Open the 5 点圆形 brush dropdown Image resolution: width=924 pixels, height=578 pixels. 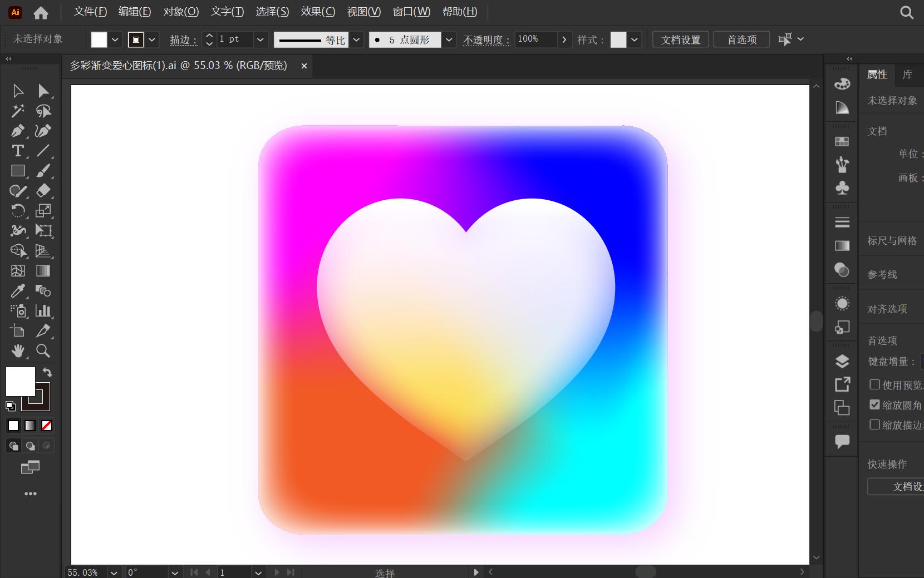(x=449, y=39)
